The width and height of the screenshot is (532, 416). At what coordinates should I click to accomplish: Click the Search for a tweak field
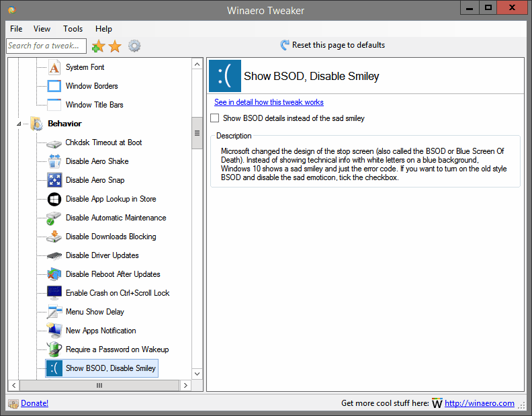(46, 46)
